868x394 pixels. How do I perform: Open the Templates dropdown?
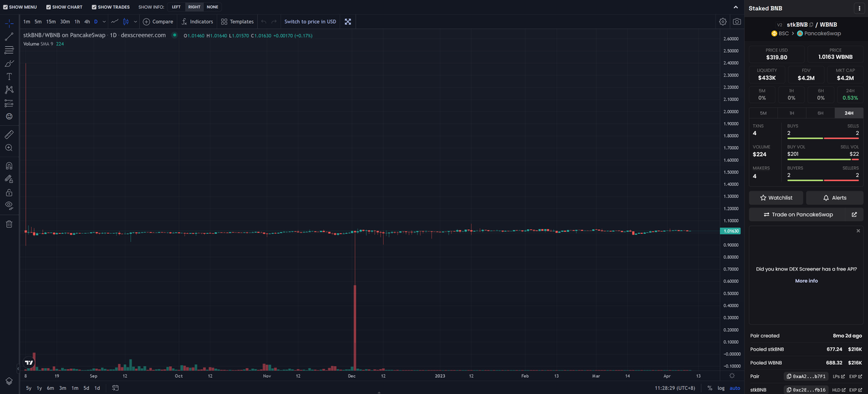(x=237, y=22)
